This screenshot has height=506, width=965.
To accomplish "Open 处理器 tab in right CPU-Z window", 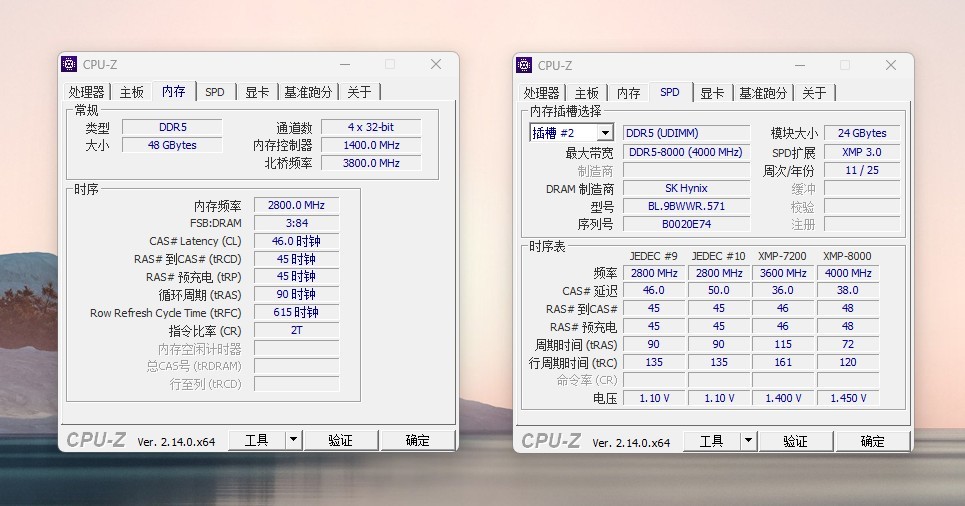I will click(x=541, y=93).
